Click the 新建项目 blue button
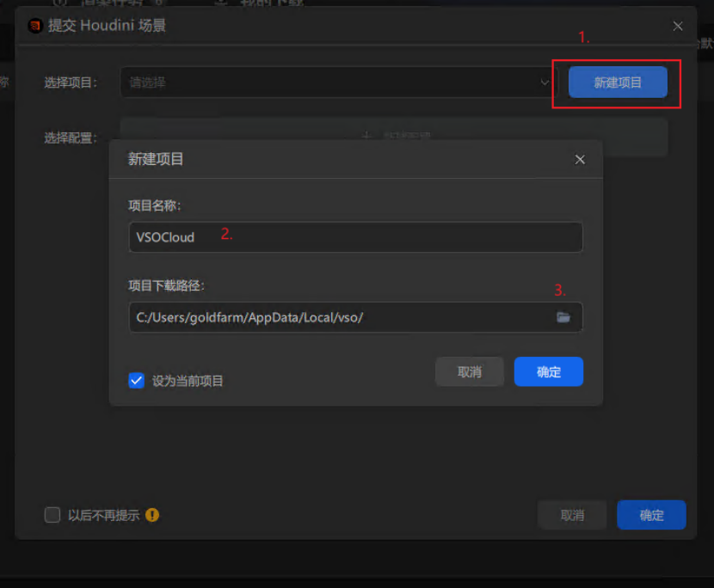Image resolution: width=714 pixels, height=588 pixels. pos(618,83)
